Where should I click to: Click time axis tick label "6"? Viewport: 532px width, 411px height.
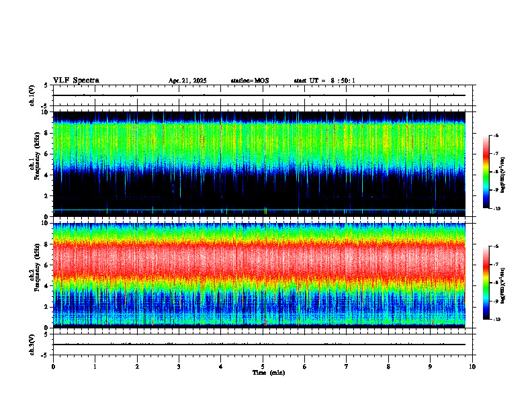[305, 367]
